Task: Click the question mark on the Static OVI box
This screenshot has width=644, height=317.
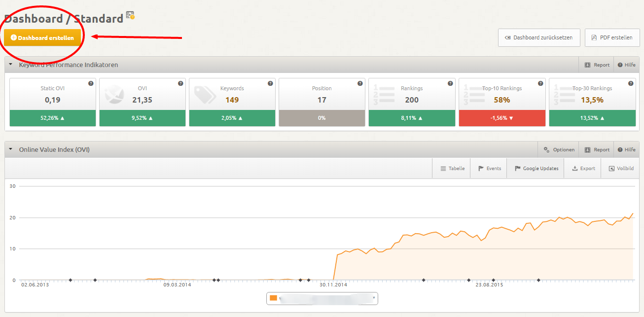Action: [x=90, y=84]
